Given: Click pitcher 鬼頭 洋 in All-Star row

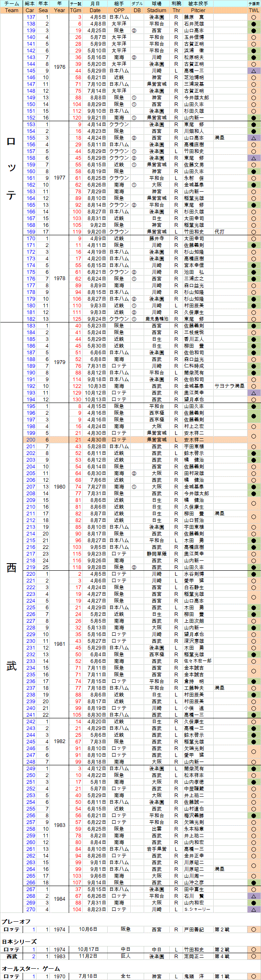Looking at the screenshot, I should [194, 977].
